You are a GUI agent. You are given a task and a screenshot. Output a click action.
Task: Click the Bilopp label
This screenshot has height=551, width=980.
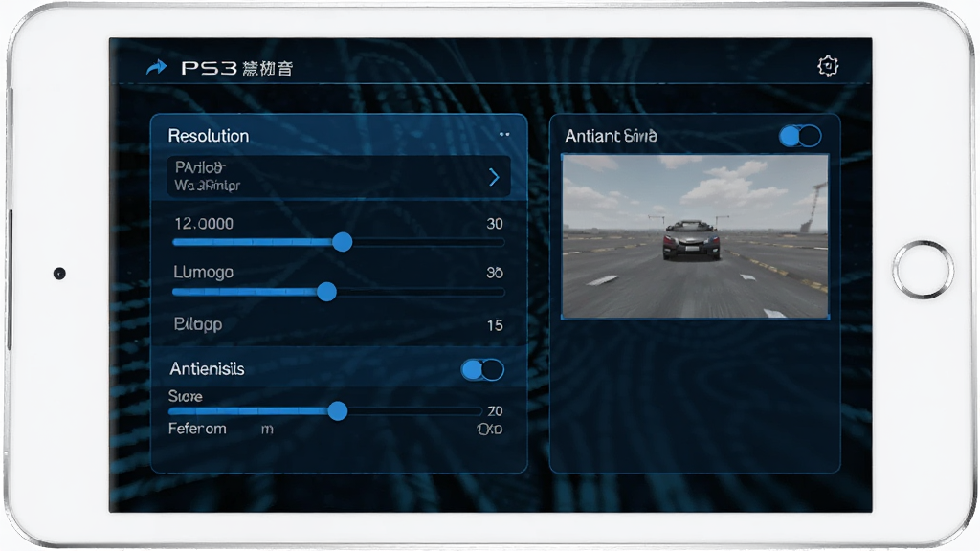click(x=198, y=324)
